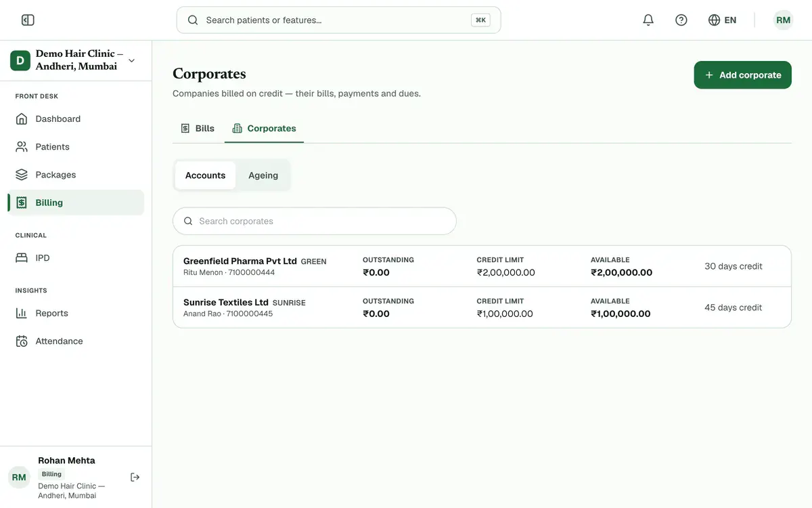Click the 45 days credit term

(734, 308)
